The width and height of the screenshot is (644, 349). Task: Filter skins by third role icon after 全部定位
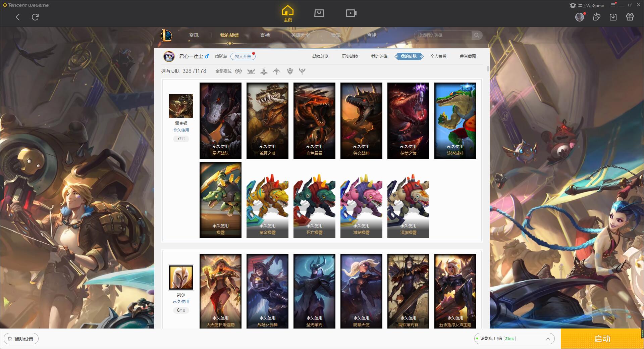(264, 71)
